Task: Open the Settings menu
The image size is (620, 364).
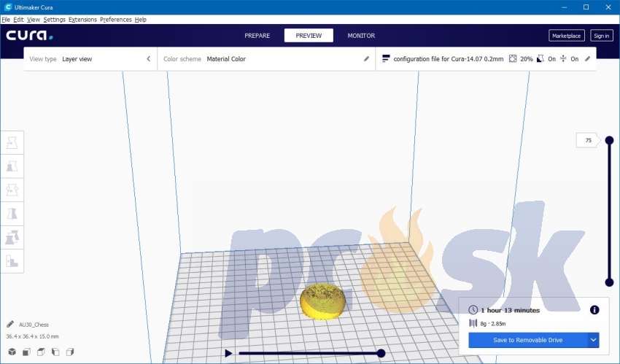Action: tap(54, 20)
